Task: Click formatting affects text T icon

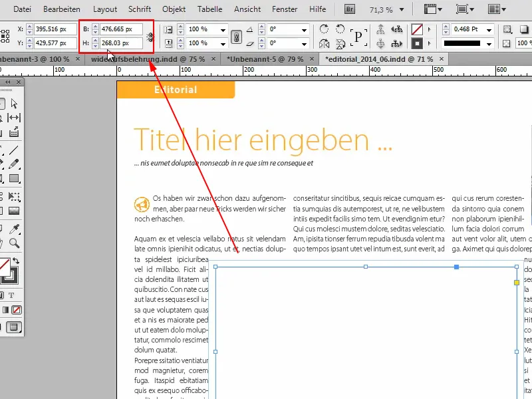Action: click(11, 295)
